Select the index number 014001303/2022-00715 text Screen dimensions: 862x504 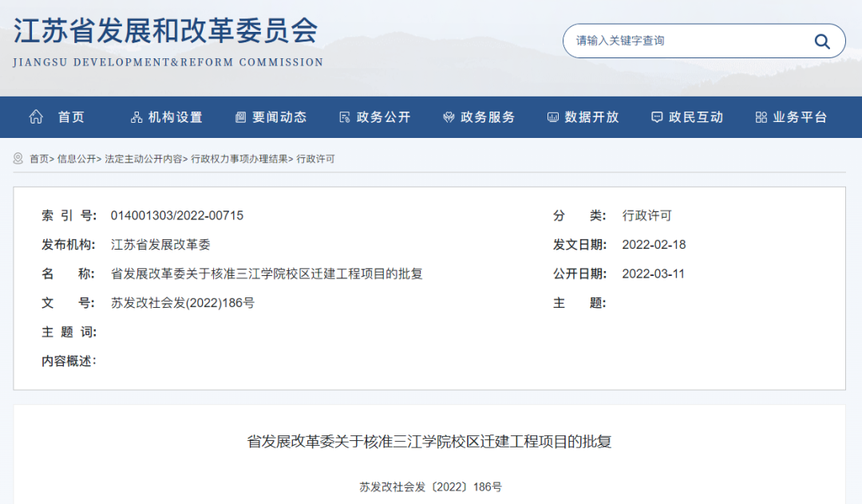click(x=177, y=215)
